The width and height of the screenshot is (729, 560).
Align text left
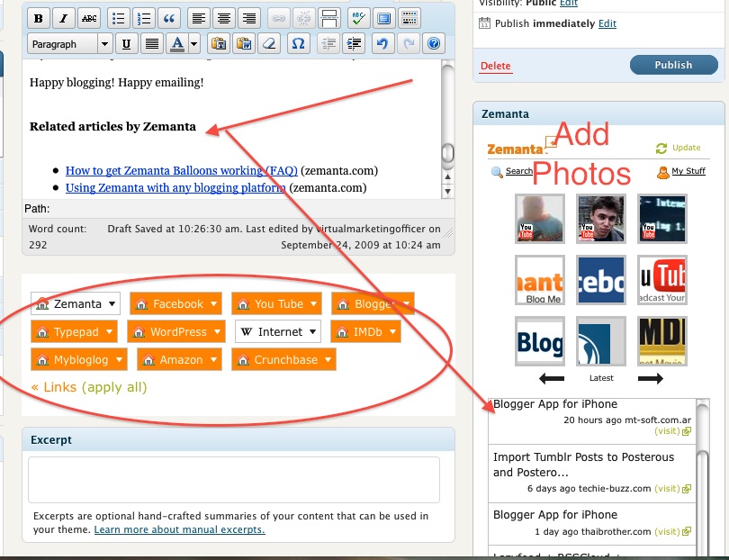click(199, 19)
